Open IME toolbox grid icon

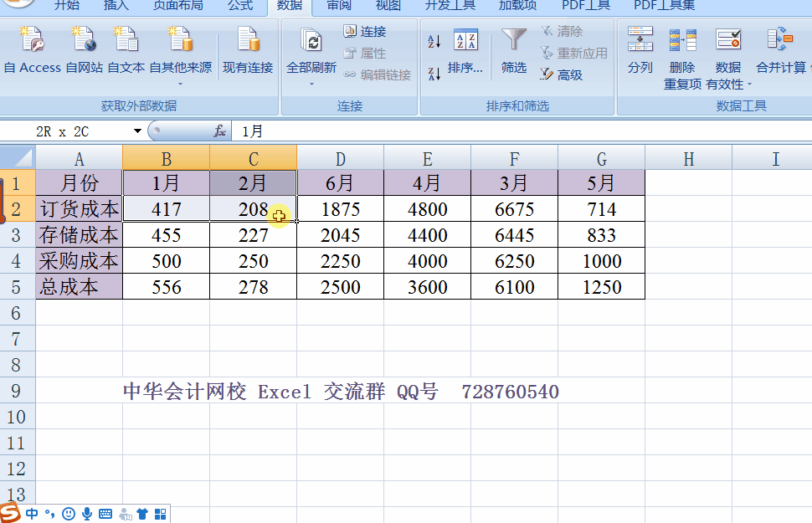pyautogui.click(x=161, y=514)
